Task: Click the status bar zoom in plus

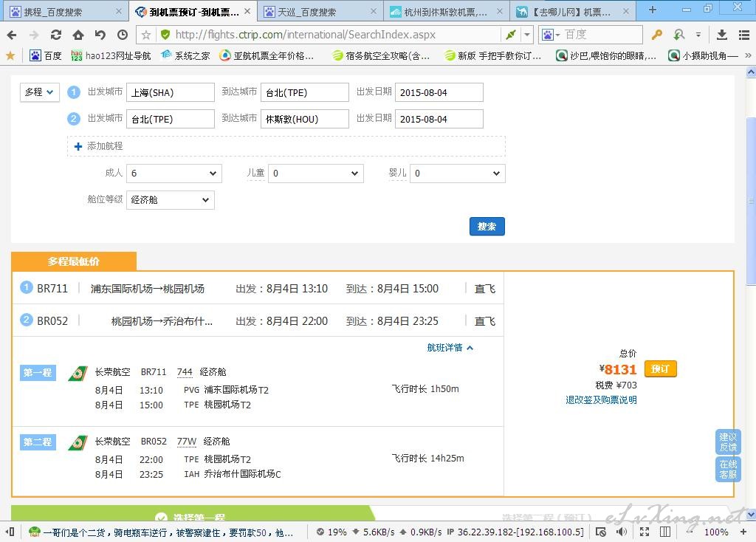Action: coord(743,532)
